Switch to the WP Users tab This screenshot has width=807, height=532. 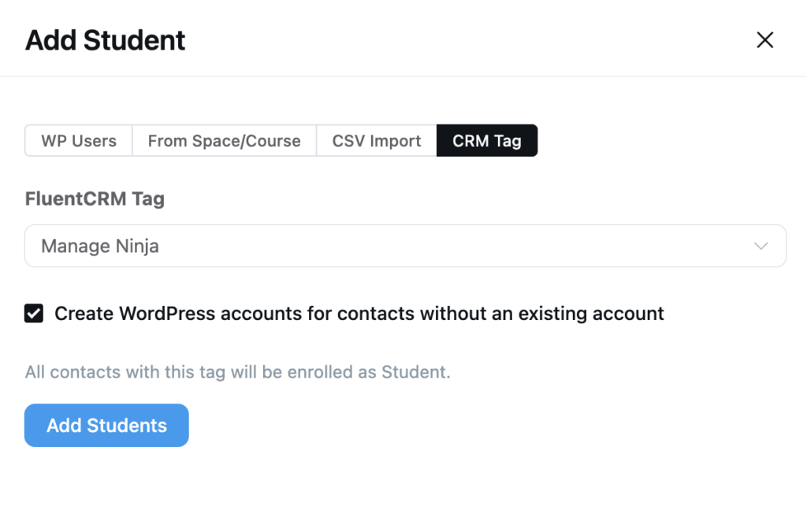click(x=78, y=140)
